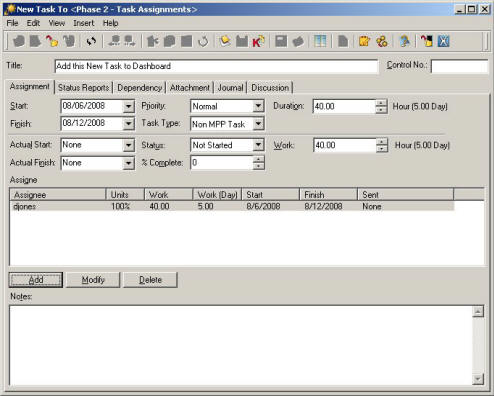Screen dimensions: 494x396
Task: Open the Priority dropdown
Action: 258,106
